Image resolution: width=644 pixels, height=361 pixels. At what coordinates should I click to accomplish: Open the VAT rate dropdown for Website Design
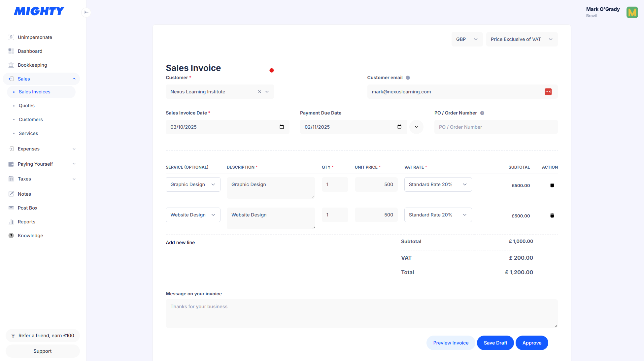click(x=438, y=215)
